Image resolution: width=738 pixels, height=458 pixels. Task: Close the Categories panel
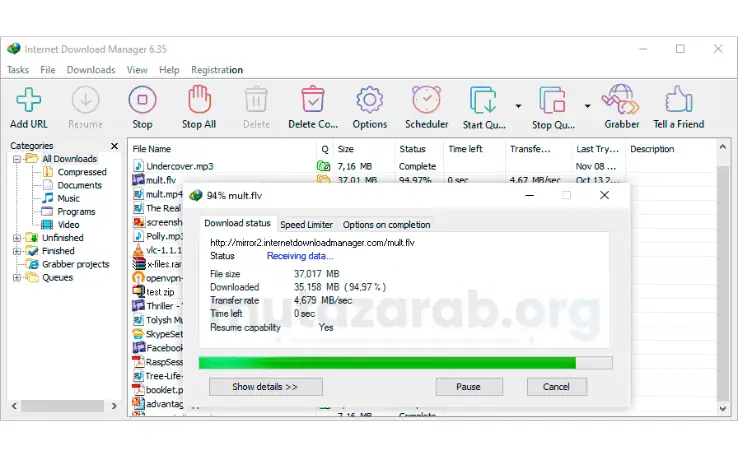[x=114, y=146]
